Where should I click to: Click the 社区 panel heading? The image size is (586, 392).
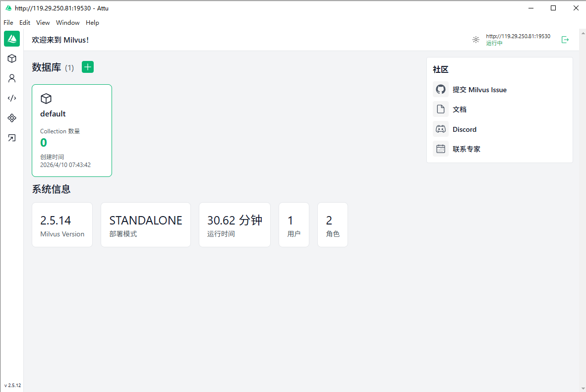pos(440,69)
